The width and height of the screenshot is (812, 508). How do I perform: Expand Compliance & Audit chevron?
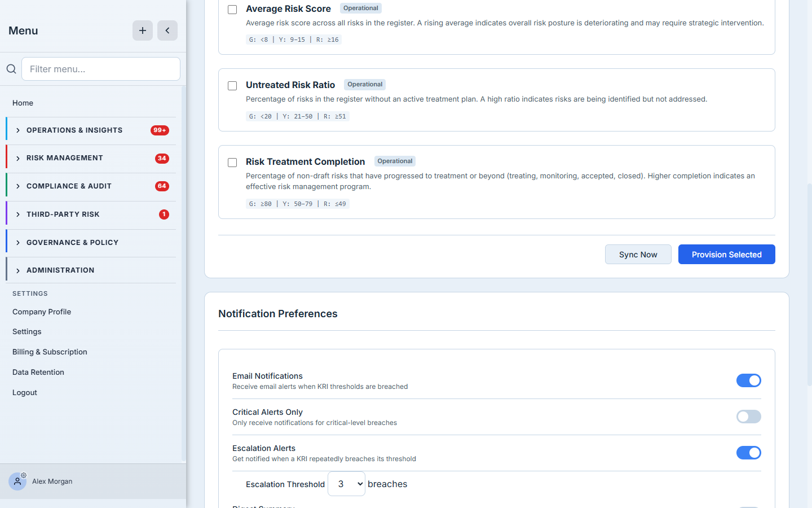(18, 186)
